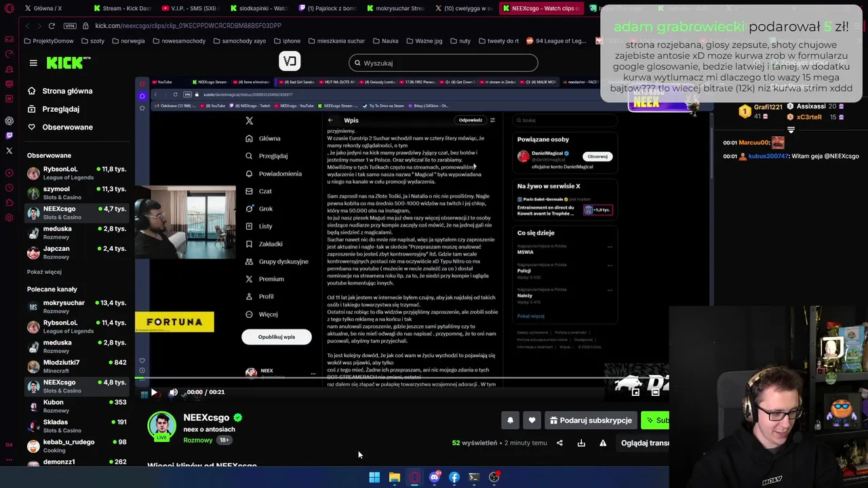Switch to Stream - Kick Dashboard tab
Image resolution: width=868 pixels, height=488 pixels.
(x=122, y=8)
